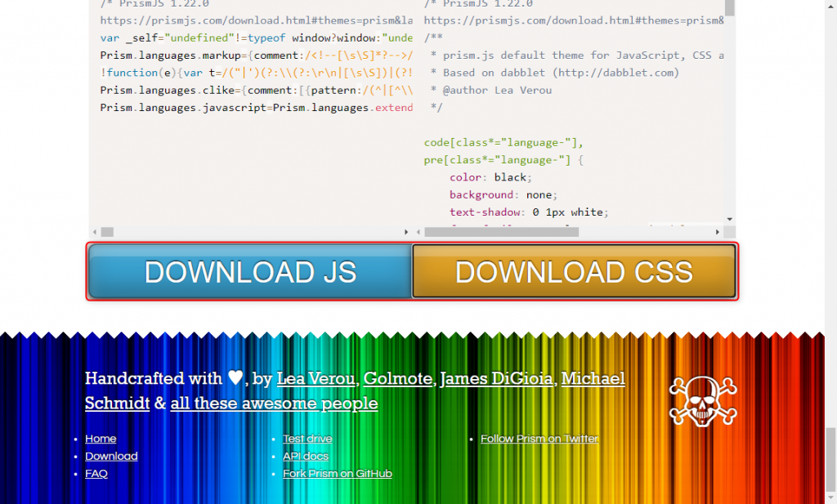Open the Test drive page link

(307, 439)
